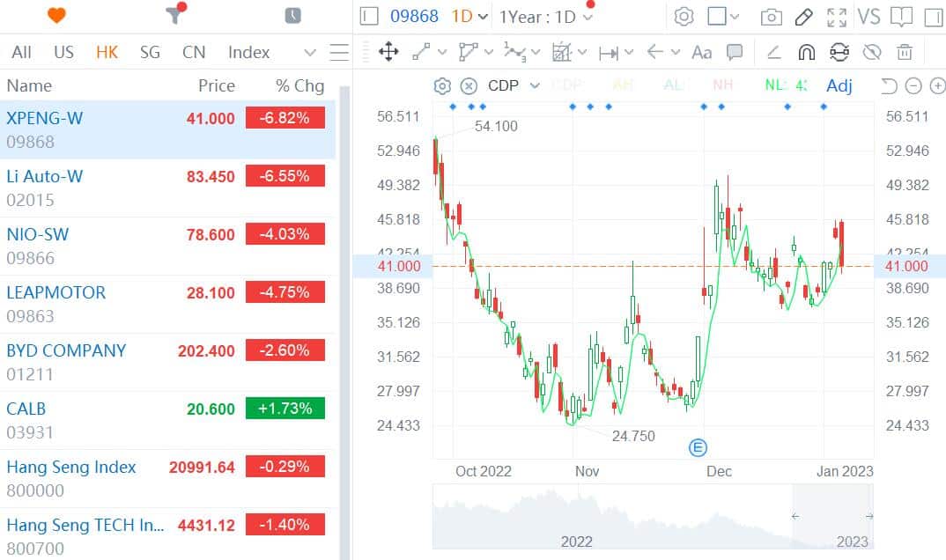Take a chart screenshot with the camera icon
Viewport: 946px width, 560px height.
click(x=772, y=15)
